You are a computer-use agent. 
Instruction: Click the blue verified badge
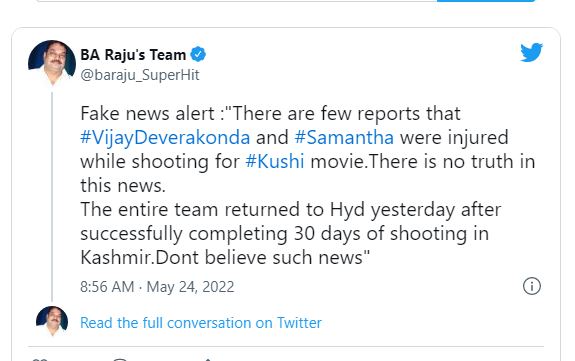tap(198, 54)
